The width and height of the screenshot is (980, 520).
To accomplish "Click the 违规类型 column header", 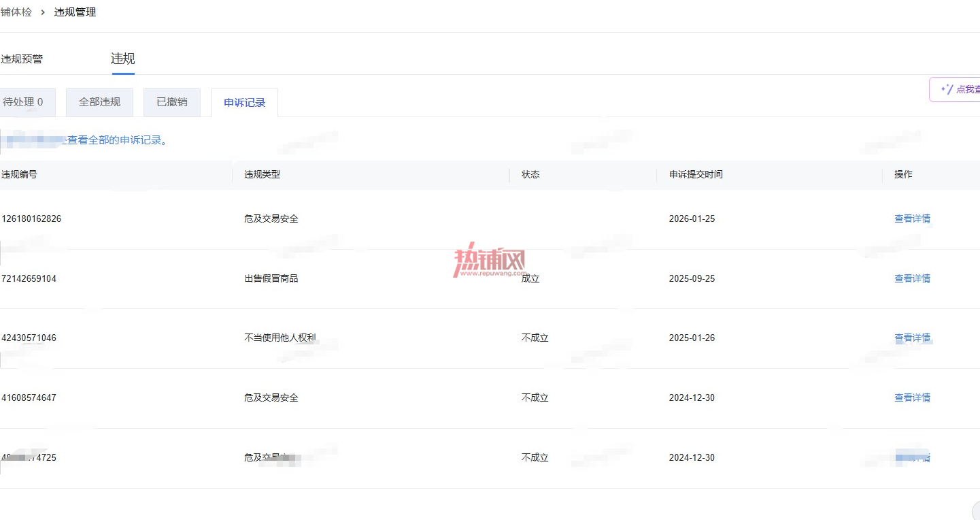I will 262,174.
